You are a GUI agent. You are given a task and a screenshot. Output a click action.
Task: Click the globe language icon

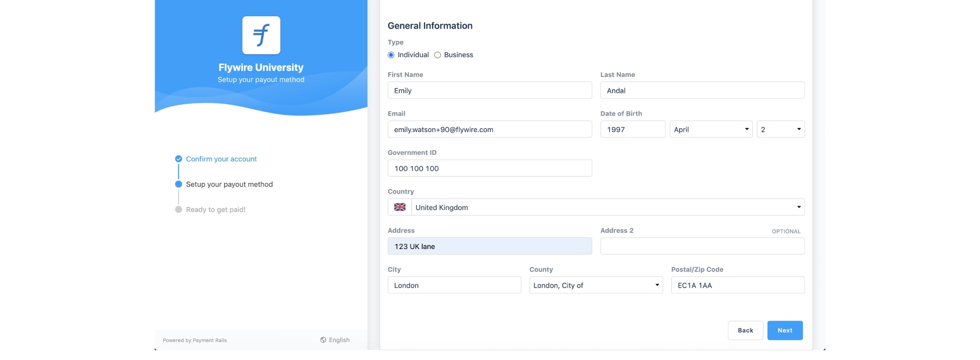click(323, 340)
